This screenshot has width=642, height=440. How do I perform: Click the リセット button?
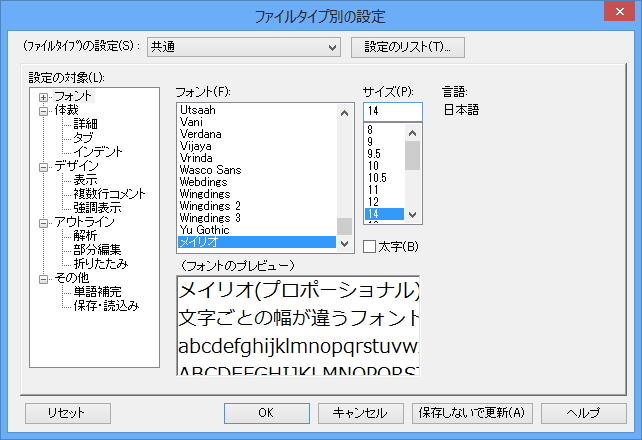click(x=68, y=413)
